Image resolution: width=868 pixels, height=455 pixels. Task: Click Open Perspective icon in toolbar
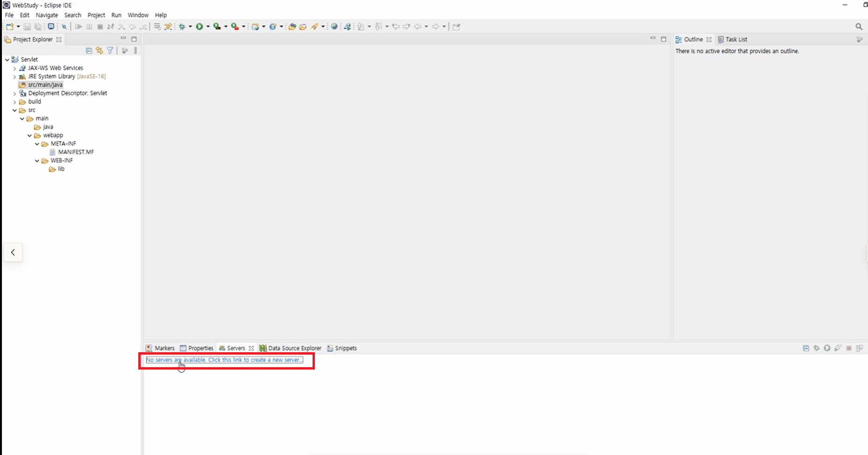point(456,27)
